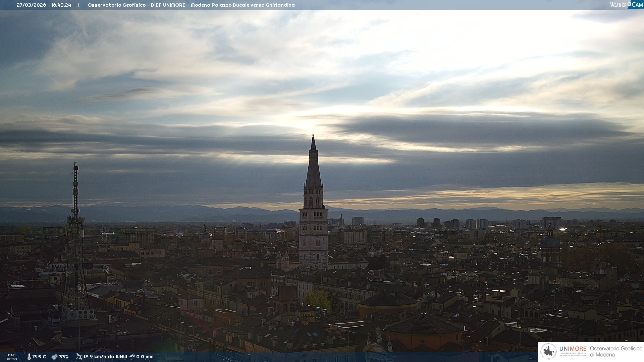Click the UNIMORE wordmark text
This screenshot has height=362, width=644.
pos(573,349)
